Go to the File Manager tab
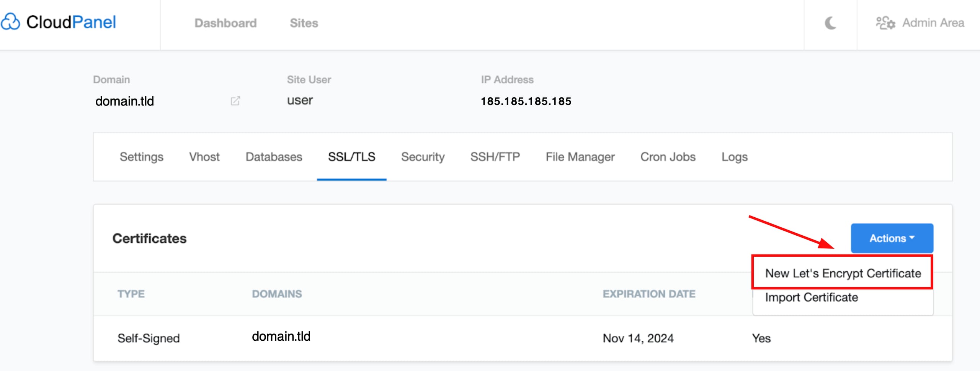 (580, 156)
